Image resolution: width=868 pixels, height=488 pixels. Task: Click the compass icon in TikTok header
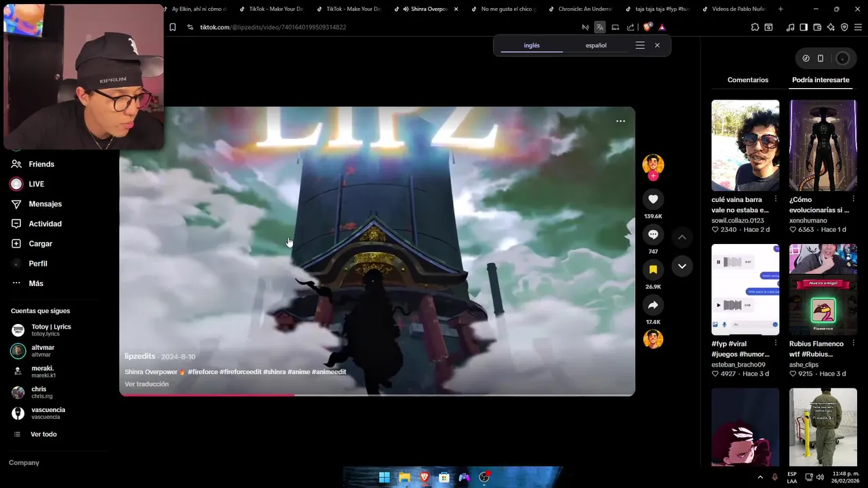[806, 58]
